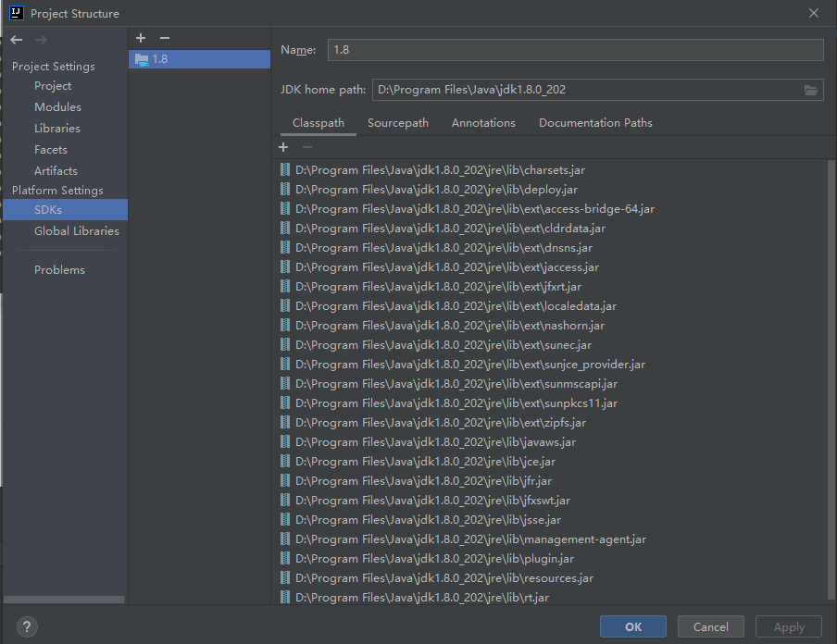
Task: Add a new SDK with plus icon
Action: (x=141, y=38)
